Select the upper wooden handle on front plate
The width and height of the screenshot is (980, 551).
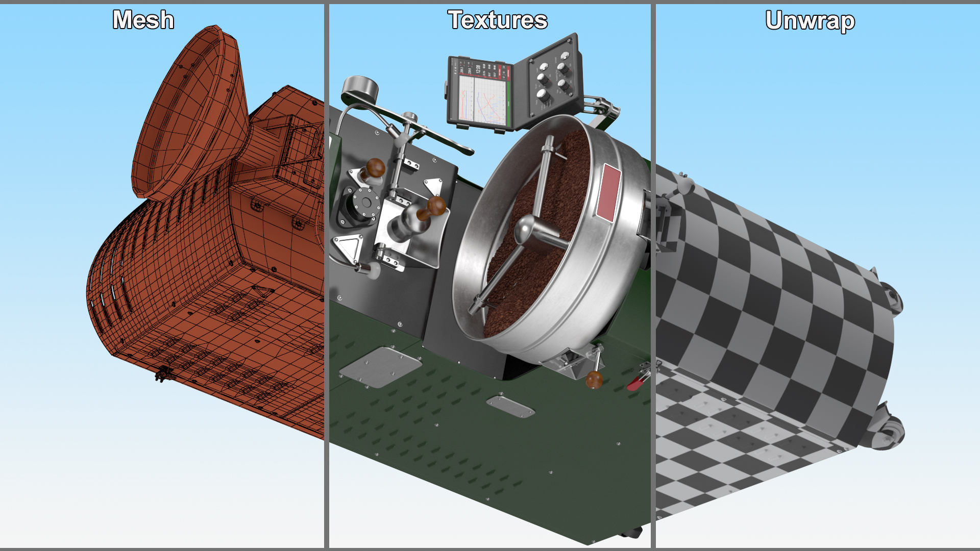click(x=375, y=168)
